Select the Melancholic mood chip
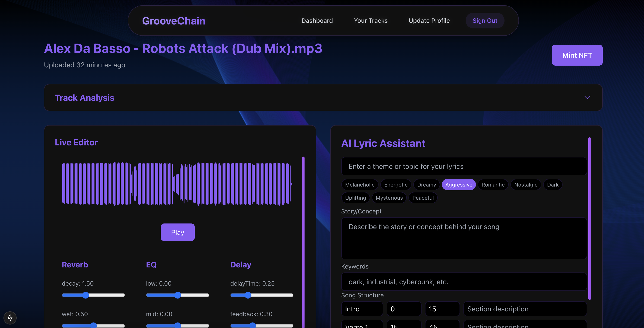 (x=360, y=185)
